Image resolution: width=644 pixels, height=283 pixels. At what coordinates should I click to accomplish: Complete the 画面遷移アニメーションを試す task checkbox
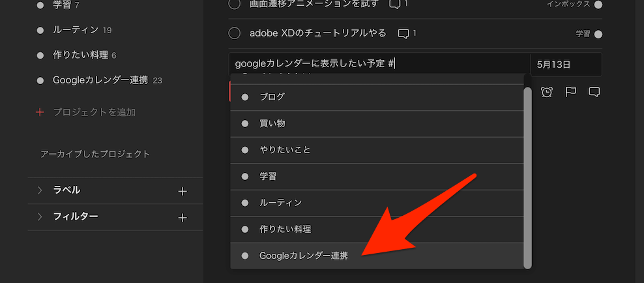[234, 4]
